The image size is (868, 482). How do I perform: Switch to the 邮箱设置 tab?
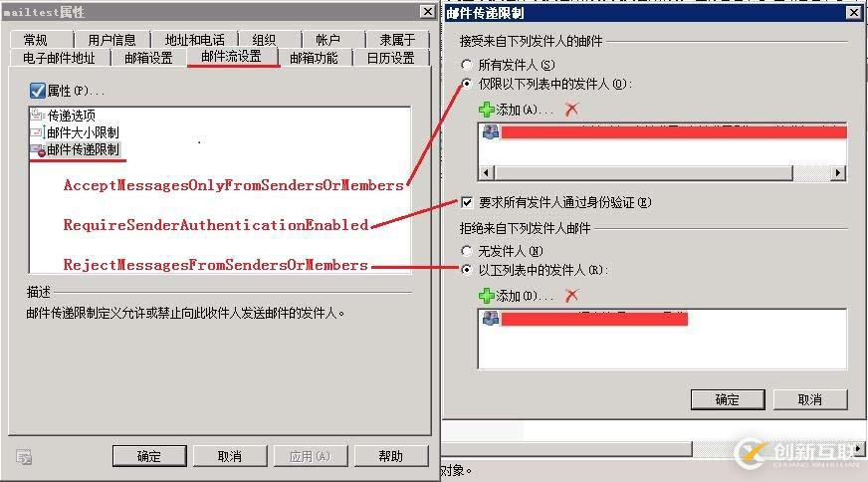point(148,58)
